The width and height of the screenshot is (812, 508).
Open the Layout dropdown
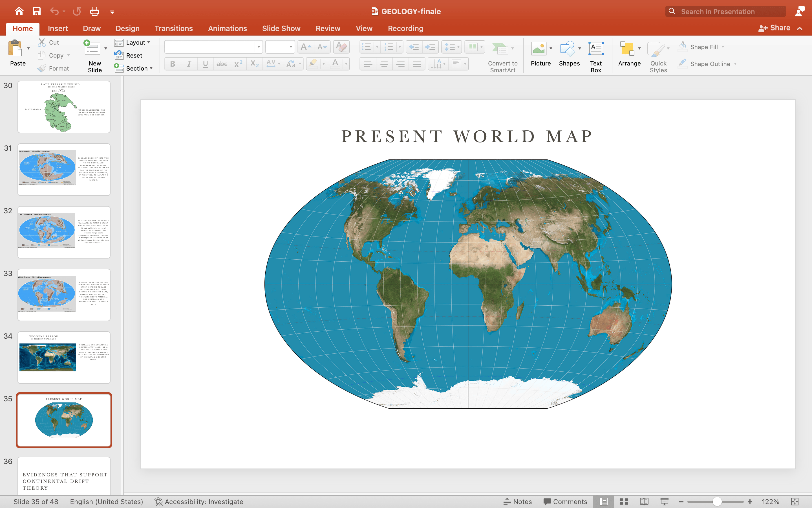click(132, 42)
